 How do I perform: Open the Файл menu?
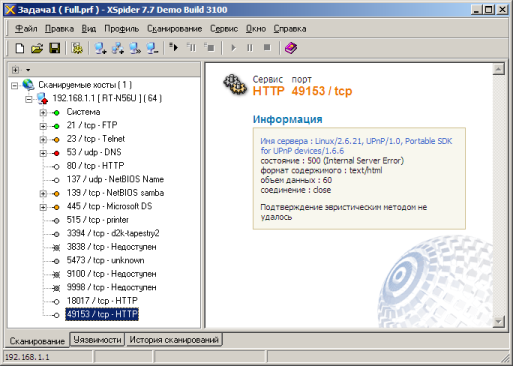point(26,29)
